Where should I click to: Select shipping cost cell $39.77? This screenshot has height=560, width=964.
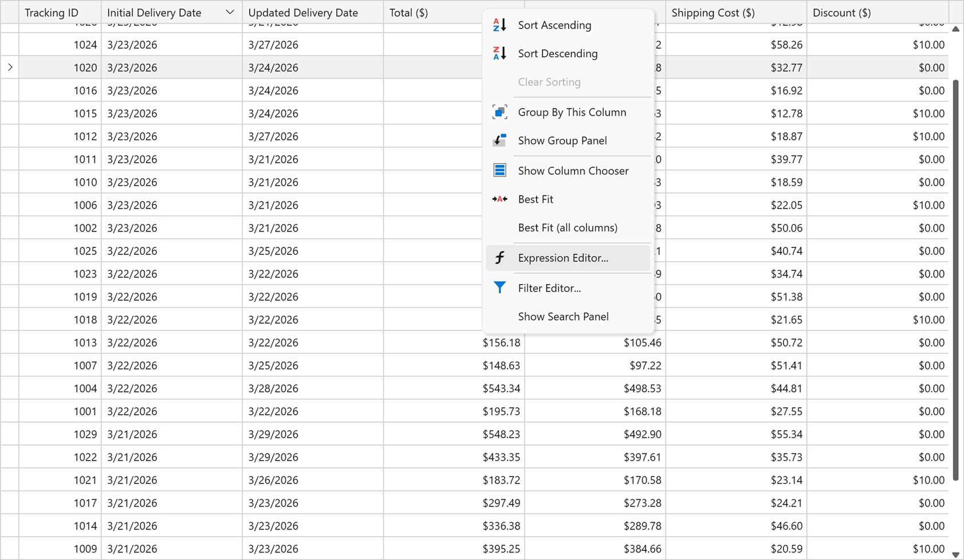[736, 159]
